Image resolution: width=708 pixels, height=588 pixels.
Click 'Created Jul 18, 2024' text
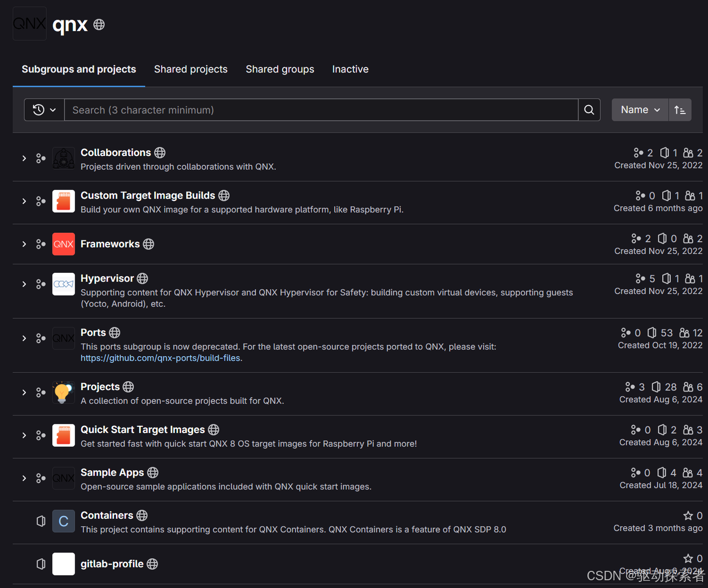tap(661, 485)
